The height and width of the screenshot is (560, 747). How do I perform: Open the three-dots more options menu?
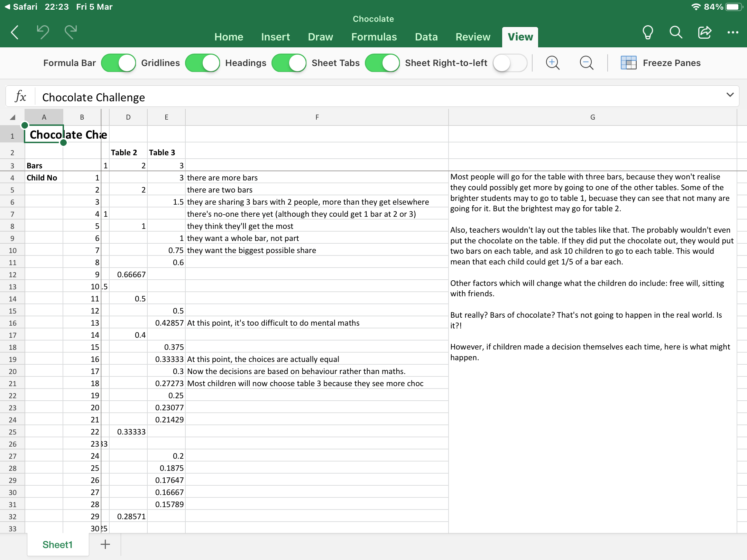pos(733,32)
